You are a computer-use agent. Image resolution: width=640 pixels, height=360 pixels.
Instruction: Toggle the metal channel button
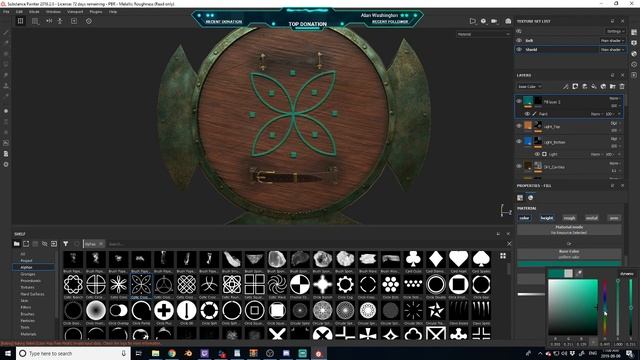coord(592,218)
